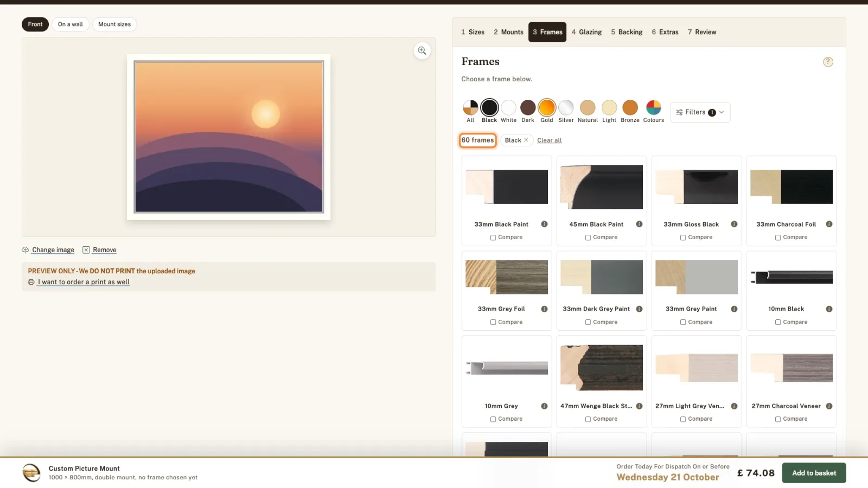Show info for 27mm Charcoal Veneer frame
868x488 pixels.
829,406
